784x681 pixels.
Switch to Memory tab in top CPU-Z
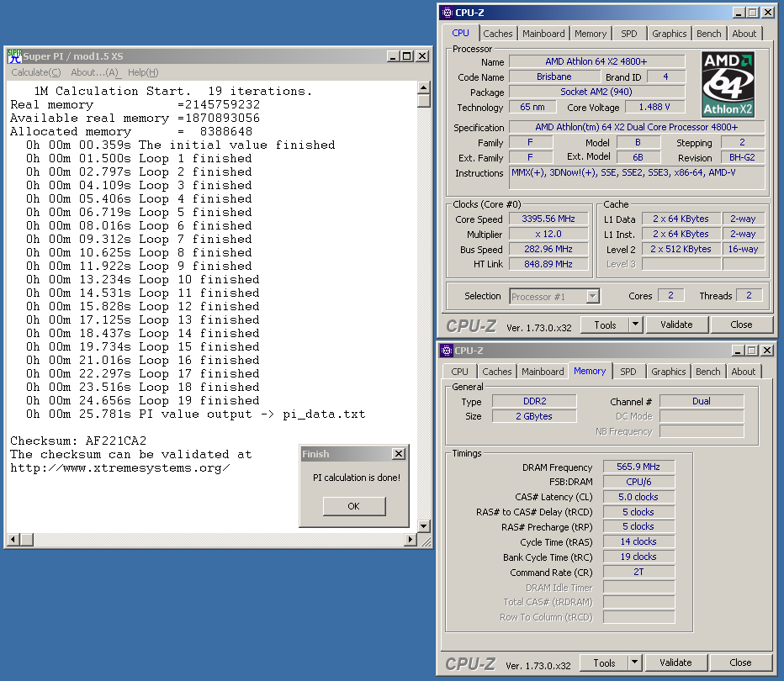(x=591, y=34)
